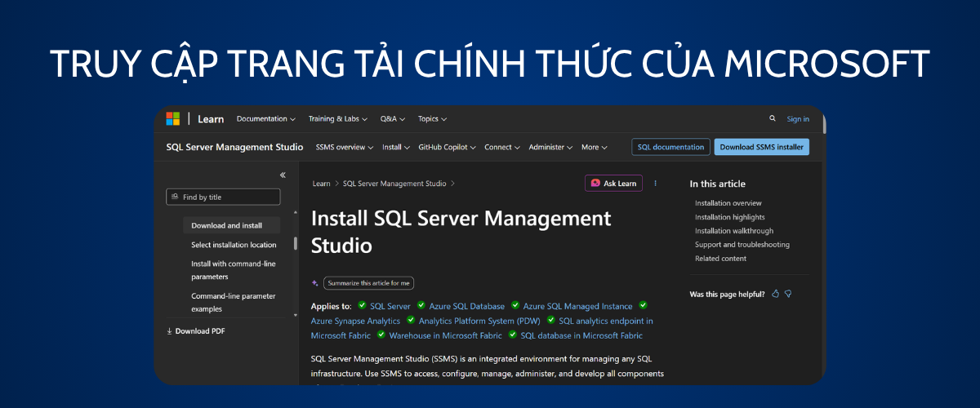Click the SQL Server Management Studio header title
Viewport: 980px width, 408px height.
(x=234, y=147)
